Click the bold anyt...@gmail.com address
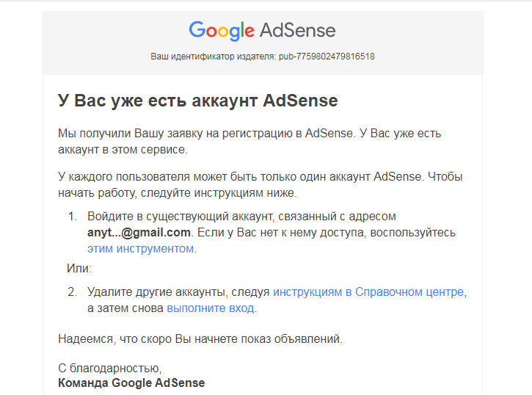The image size is (532, 395). pyautogui.click(x=139, y=233)
